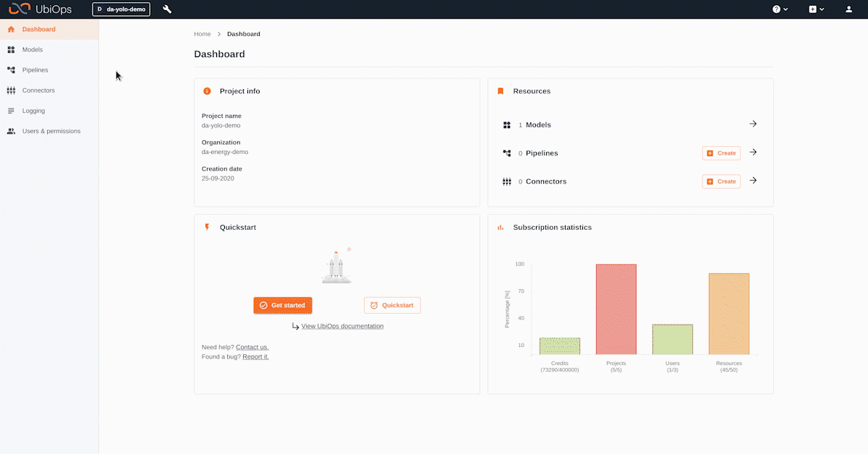The width and height of the screenshot is (868, 454).
Task: Click the Resources bookmark icon
Action: point(500,91)
